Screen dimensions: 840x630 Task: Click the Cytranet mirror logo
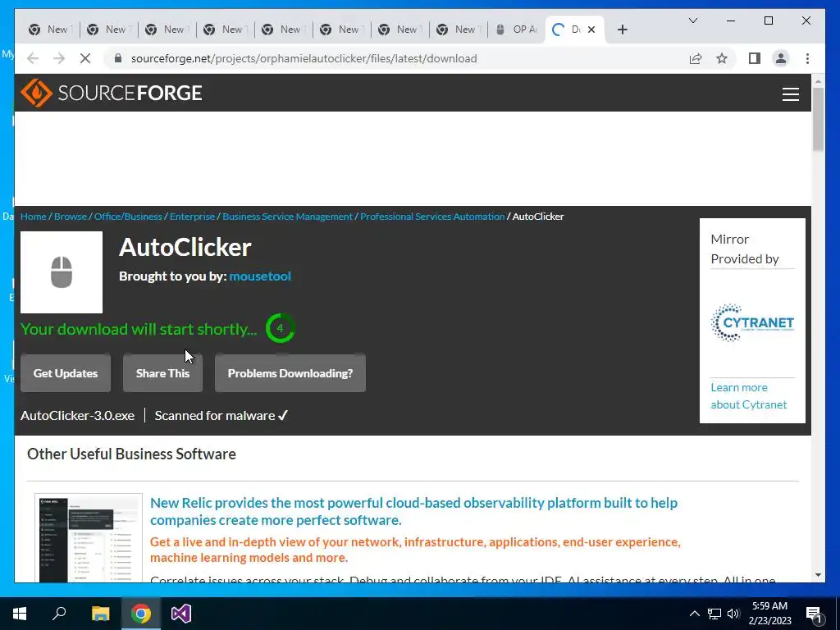[x=752, y=322]
